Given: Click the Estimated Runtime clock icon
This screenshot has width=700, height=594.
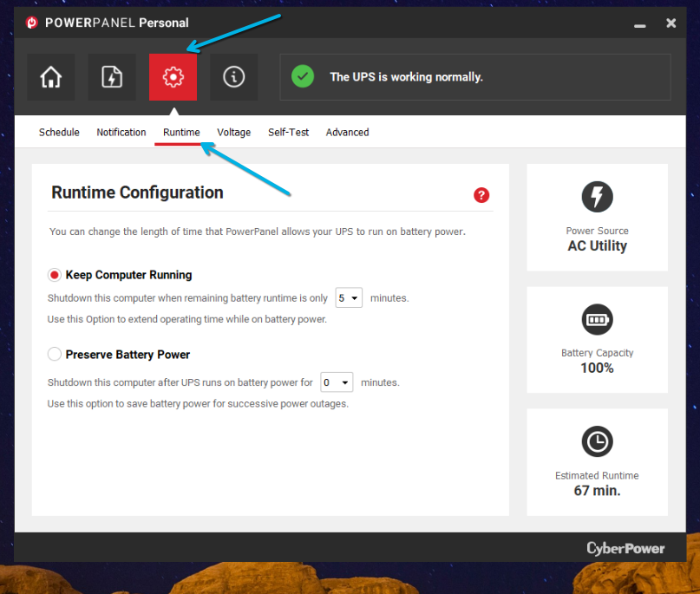Looking at the screenshot, I should click(x=597, y=442).
